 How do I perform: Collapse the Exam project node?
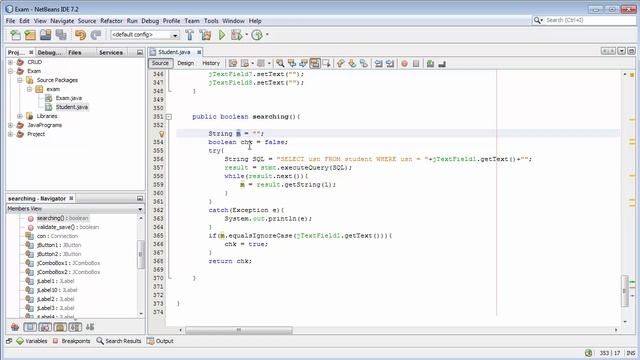(x=11, y=71)
